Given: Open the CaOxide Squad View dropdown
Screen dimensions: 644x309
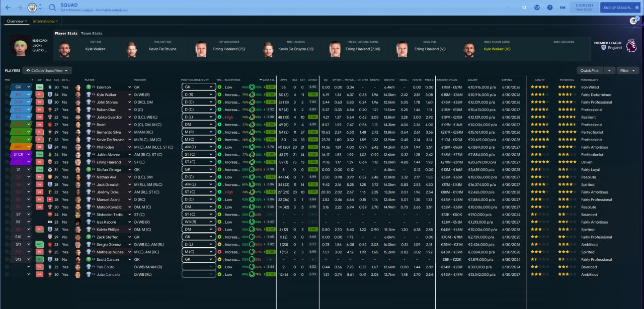Looking at the screenshot, I should pos(48,71).
